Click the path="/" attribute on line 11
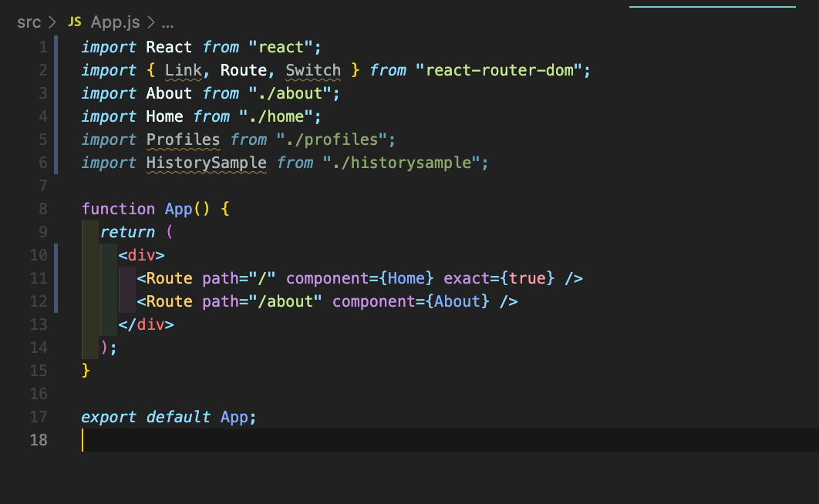819x504 pixels. (239, 279)
